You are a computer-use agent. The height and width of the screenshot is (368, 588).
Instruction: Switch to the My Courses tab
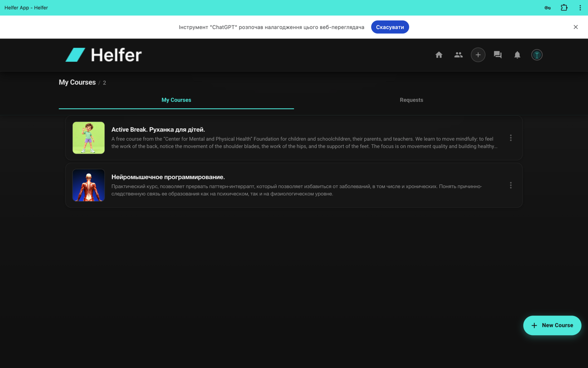(176, 100)
